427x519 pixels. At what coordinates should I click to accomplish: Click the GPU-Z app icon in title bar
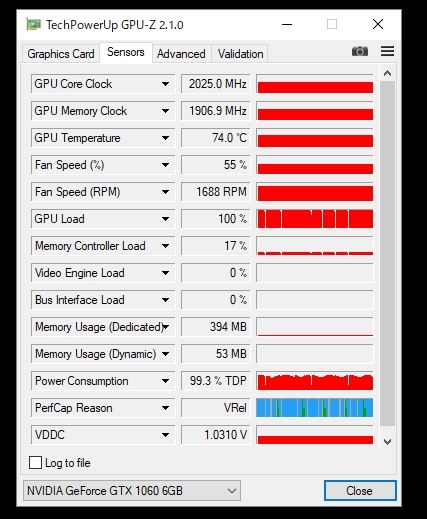(33, 25)
